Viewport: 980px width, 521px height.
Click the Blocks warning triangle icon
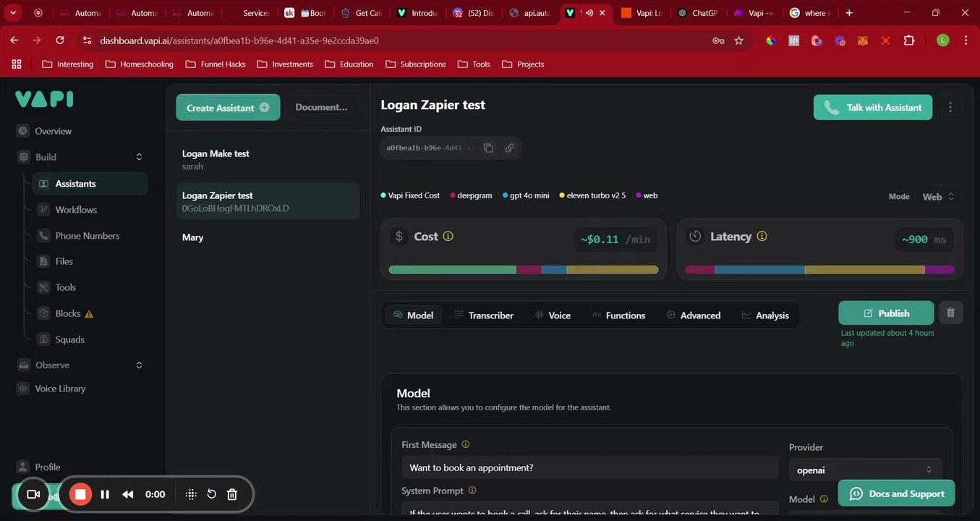(89, 314)
